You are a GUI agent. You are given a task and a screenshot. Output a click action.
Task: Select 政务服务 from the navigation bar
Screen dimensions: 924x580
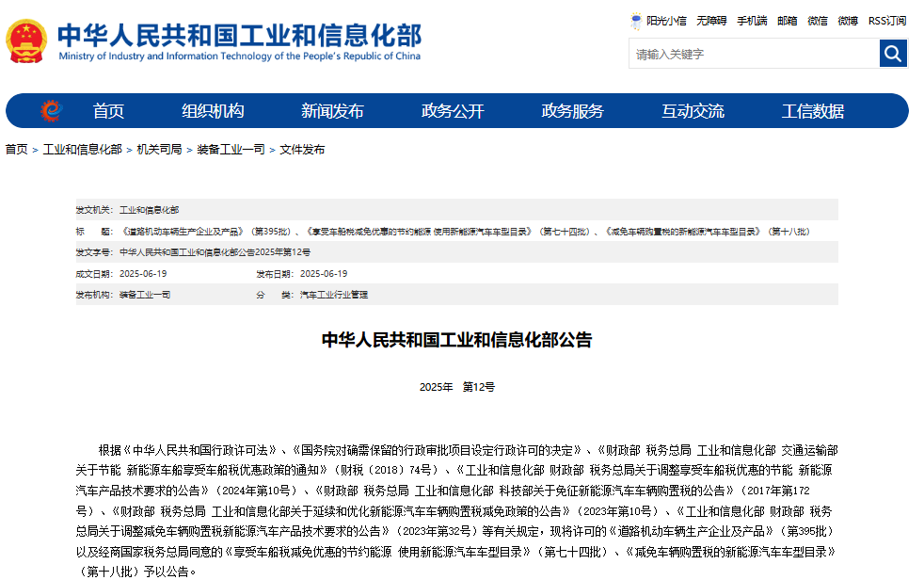pyautogui.click(x=572, y=110)
